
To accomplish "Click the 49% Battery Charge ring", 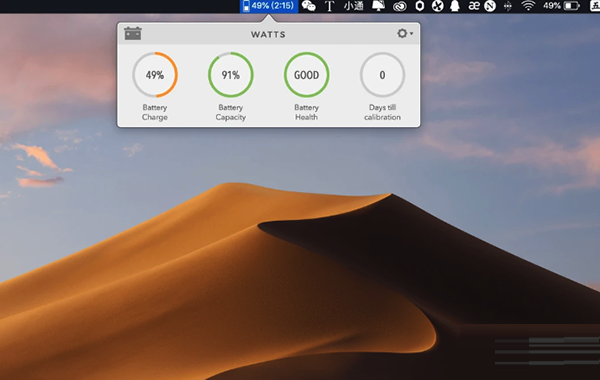I will point(155,75).
